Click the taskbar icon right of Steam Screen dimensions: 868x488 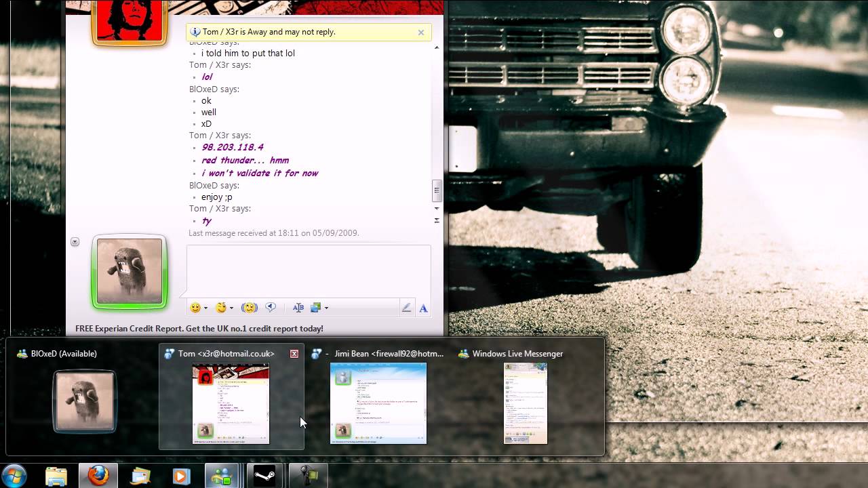308,476
